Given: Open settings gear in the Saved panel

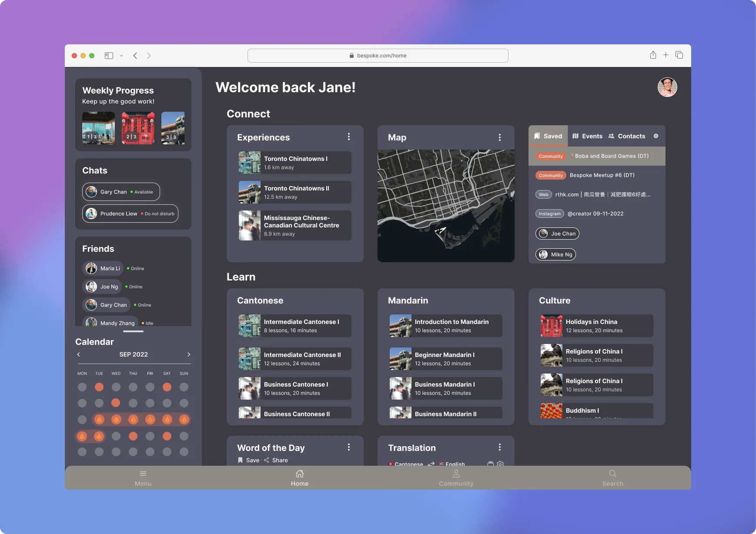Looking at the screenshot, I should pyautogui.click(x=656, y=136).
